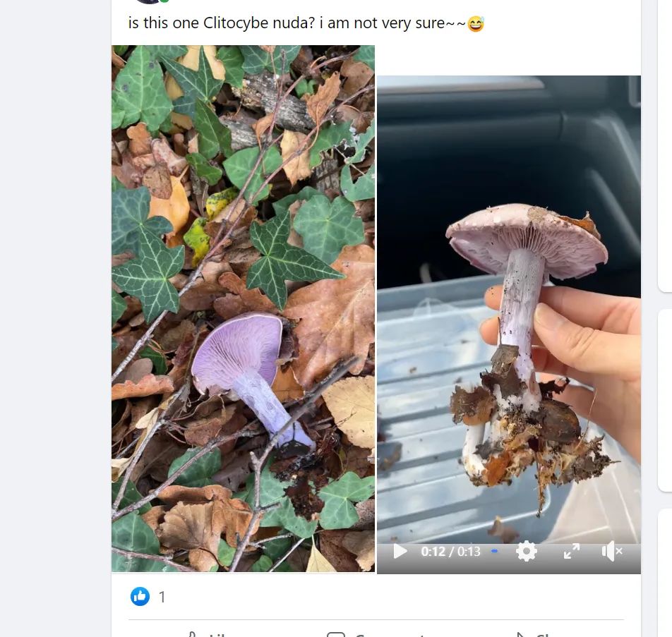The image size is (672, 637).
Task: Click the thumbs-up icon on Like button
Action: (191, 634)
